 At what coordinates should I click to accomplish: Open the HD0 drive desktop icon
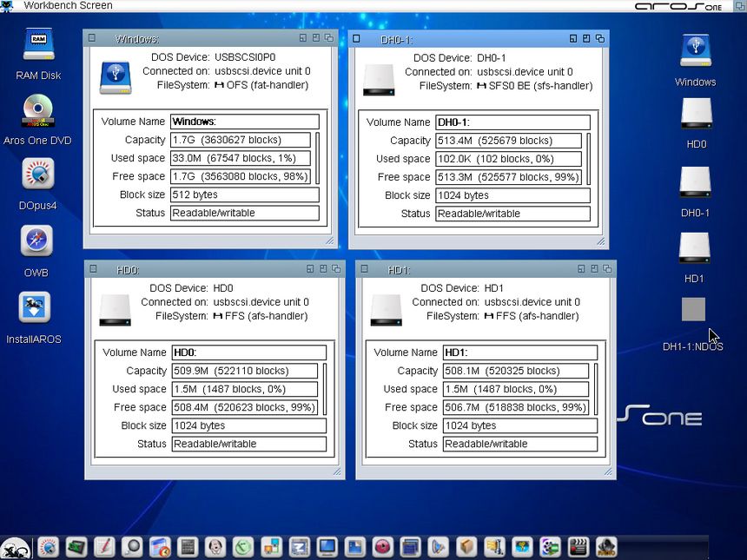696,114
